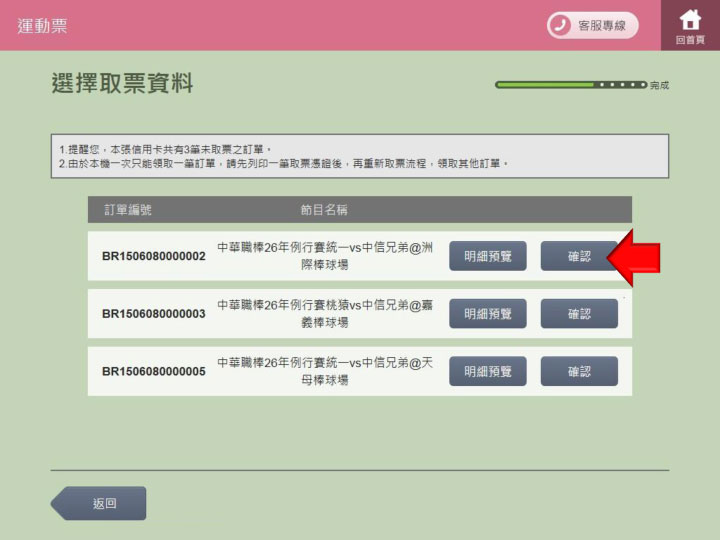Open 明細預覽 for order BR1506080000005

click(488, 371)
